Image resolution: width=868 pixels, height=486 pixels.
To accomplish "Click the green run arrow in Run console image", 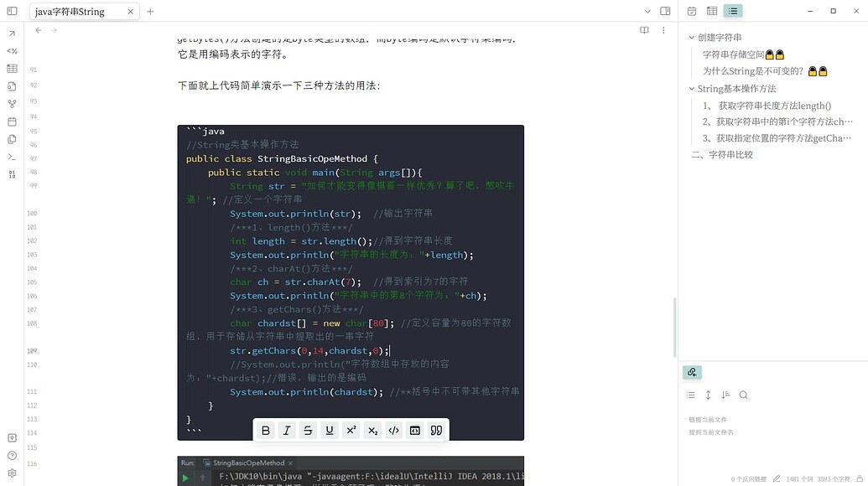I will [185, 478].
